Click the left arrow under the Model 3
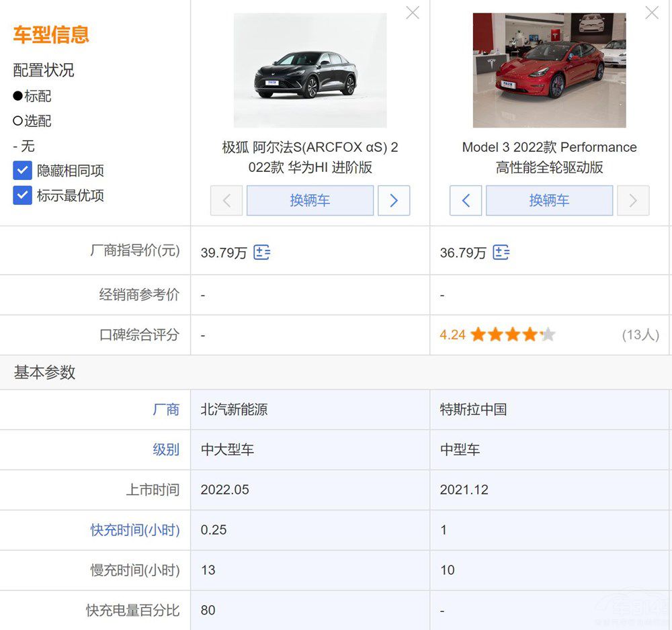Viewport: 672px width, 630px height. tap(466, 201)
